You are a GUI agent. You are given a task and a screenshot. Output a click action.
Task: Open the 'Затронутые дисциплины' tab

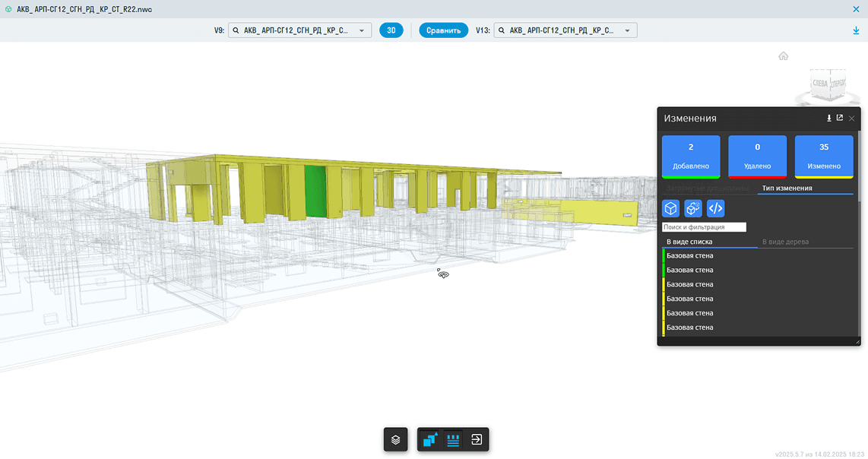tap(708, 188)
